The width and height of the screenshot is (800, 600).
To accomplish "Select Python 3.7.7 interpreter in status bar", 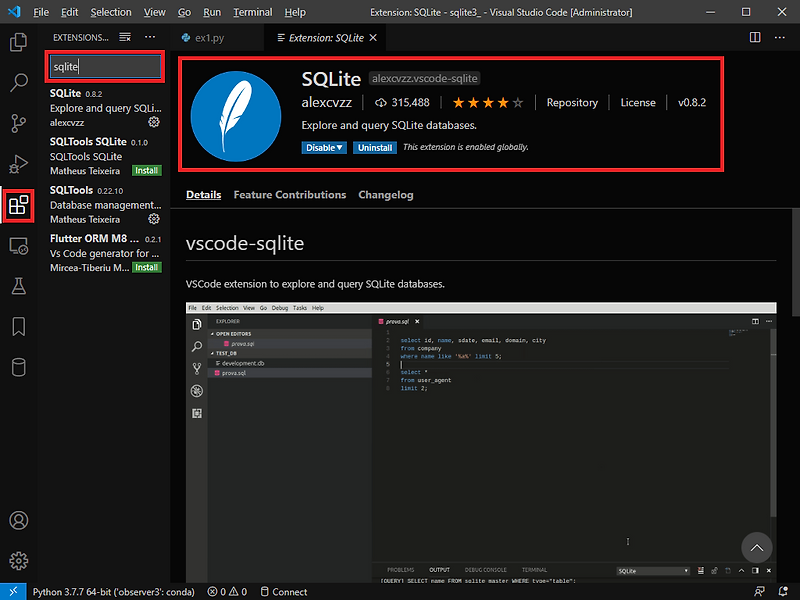I will (x=114, y=592).
